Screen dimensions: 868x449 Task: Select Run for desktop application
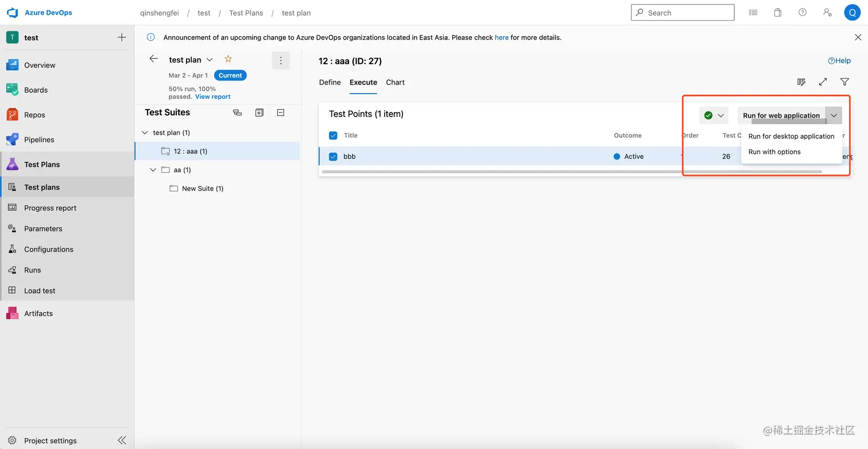(x=791, y=136)
